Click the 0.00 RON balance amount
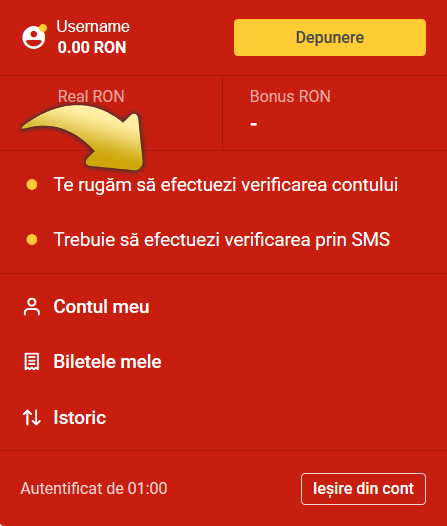447x526 pixels. [92, 47]
